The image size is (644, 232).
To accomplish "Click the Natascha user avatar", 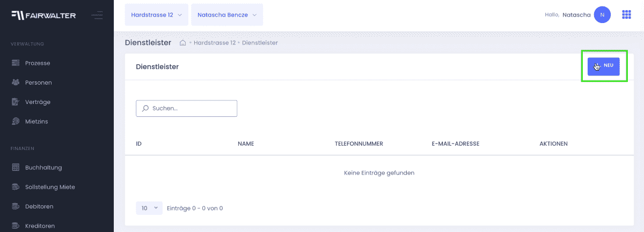I will pyautogui.click(x=602, y=15).
